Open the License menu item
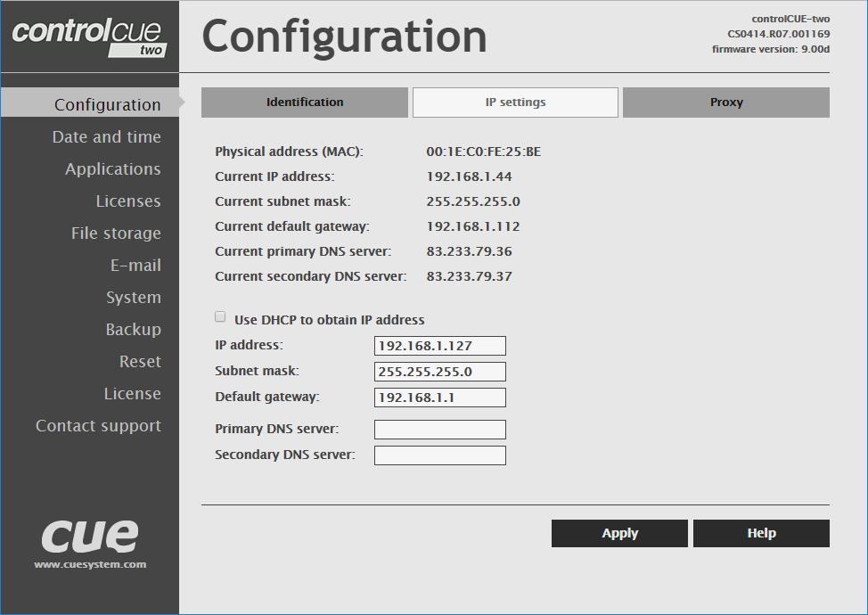Screen dimensions: 868x615 (132, 394)
